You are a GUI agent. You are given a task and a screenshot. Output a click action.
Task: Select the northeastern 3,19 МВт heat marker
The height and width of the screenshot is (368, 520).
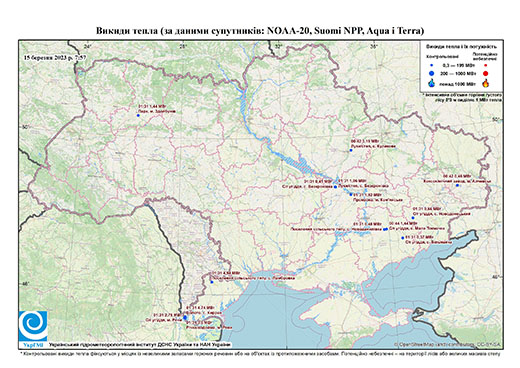tap(351, 150)
